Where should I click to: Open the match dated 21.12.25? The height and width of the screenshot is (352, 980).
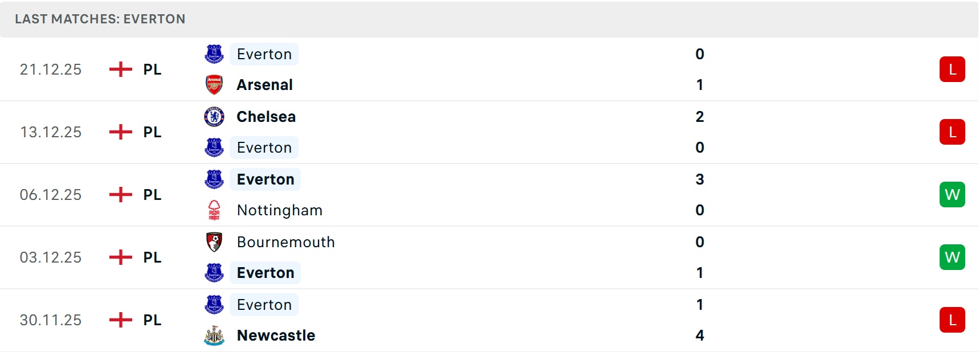(x=51, y=69)
